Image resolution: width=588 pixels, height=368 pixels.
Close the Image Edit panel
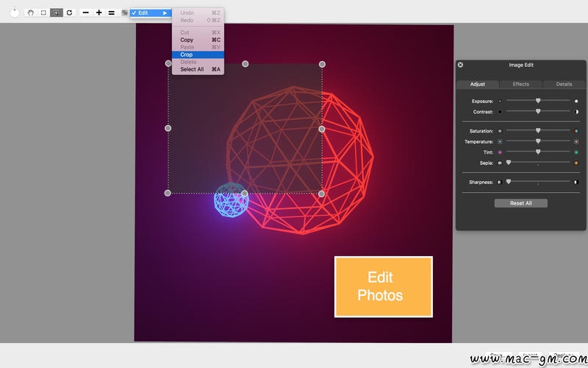click(x=460, y=65)
